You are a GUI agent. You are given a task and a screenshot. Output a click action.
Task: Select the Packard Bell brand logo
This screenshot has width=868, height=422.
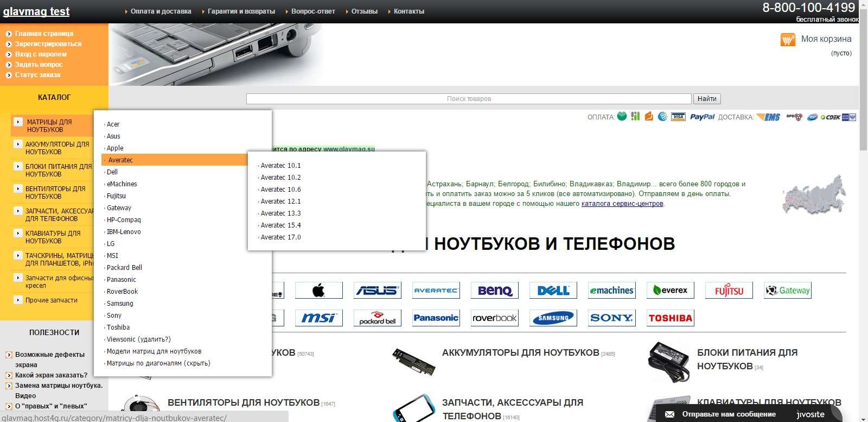click(378, 318)
